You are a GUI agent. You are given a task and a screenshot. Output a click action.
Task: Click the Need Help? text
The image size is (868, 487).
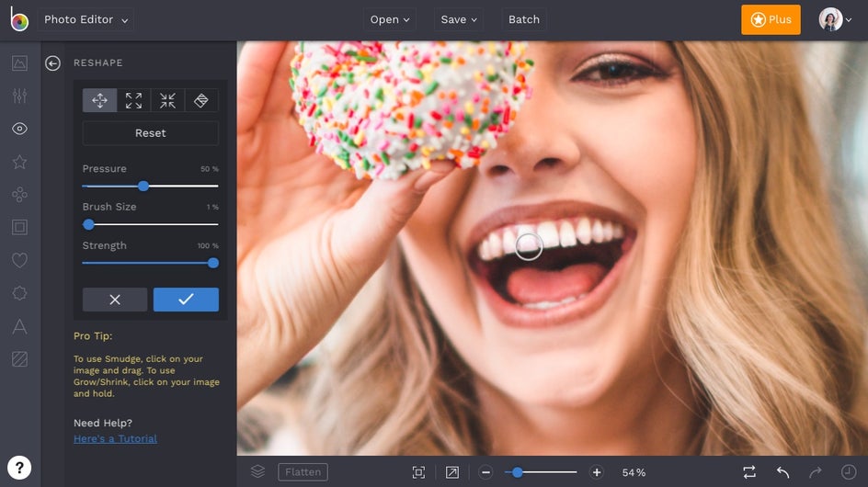103,423
